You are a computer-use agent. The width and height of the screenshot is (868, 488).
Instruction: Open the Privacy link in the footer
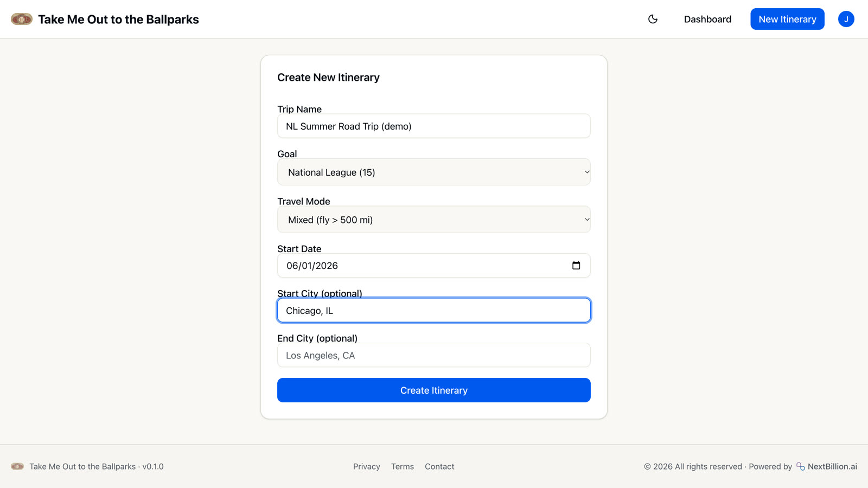(367, 466)
